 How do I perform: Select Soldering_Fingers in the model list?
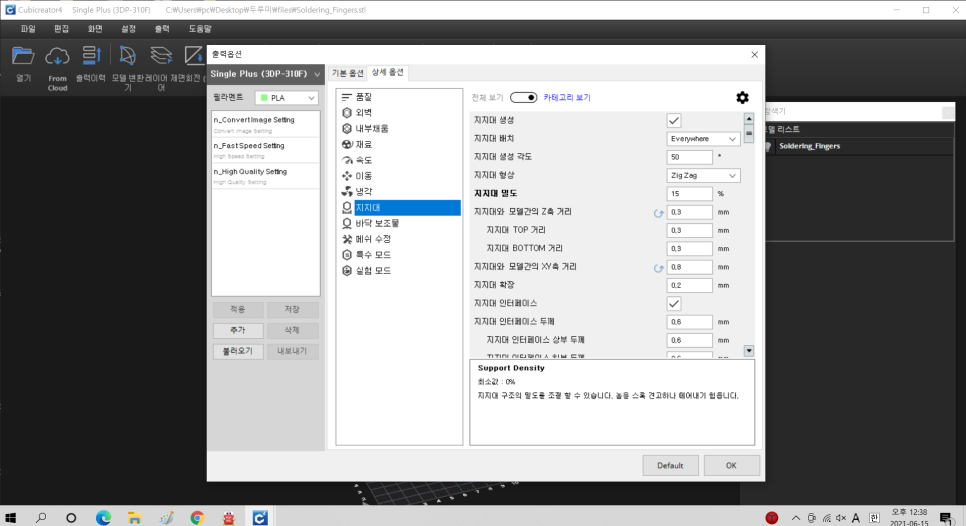pyautogui.click(x=809, y=147)
